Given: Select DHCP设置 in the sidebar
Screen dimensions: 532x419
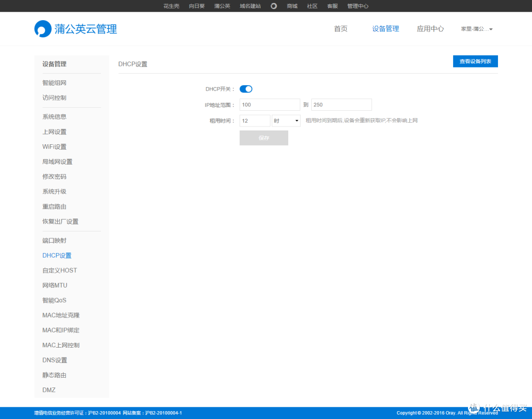Looking at the screenshot, I should click(x=57, y=256).
